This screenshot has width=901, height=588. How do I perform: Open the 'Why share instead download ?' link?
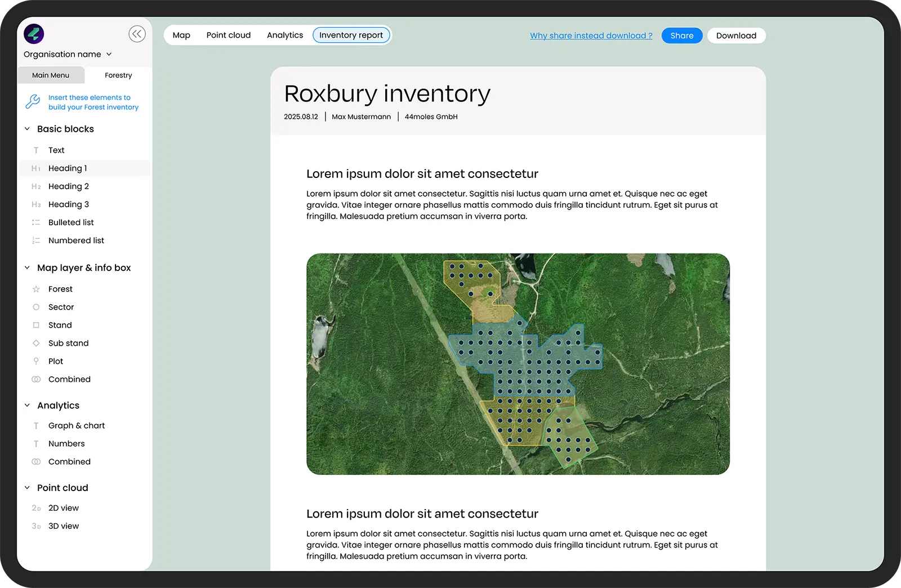pos(591,35)
